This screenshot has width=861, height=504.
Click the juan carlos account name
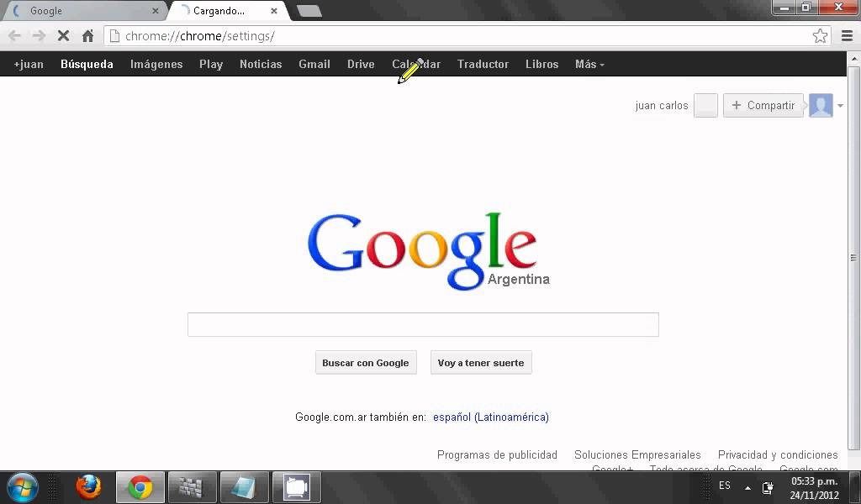point(662,105)
